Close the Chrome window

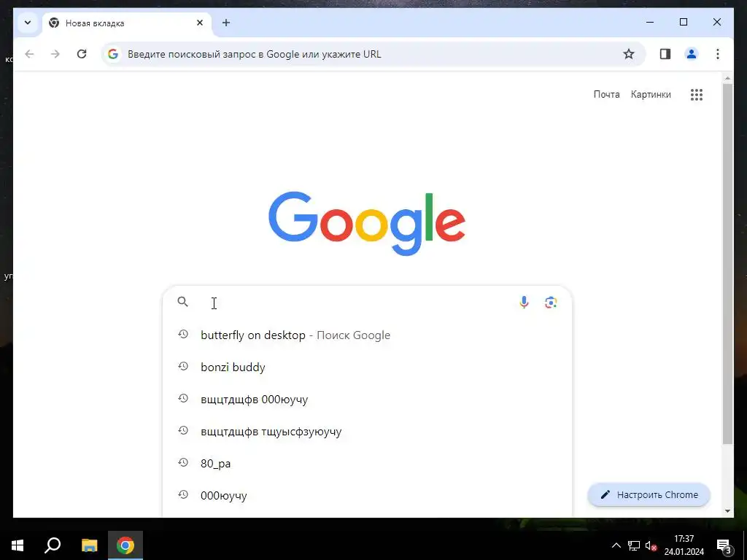pos(716,22)
